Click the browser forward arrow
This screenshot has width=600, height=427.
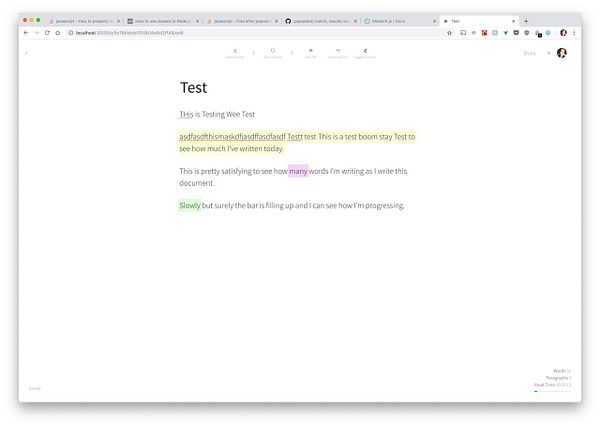pos(37,33)
